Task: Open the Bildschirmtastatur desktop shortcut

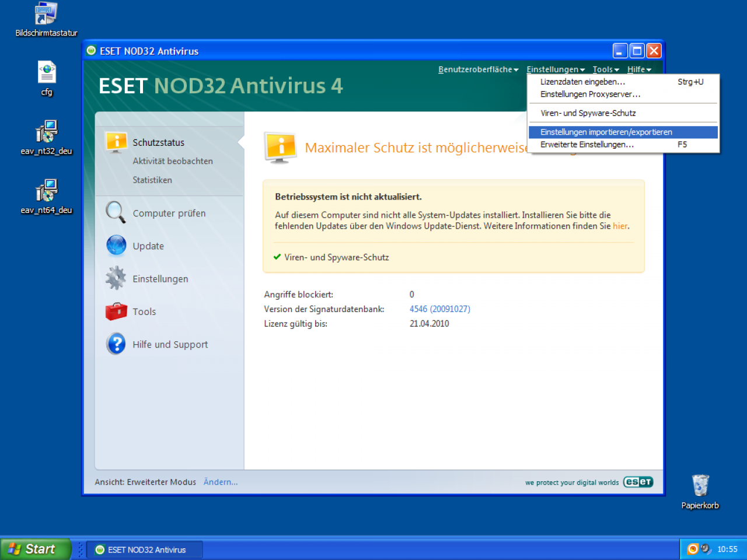Action: 46,19
